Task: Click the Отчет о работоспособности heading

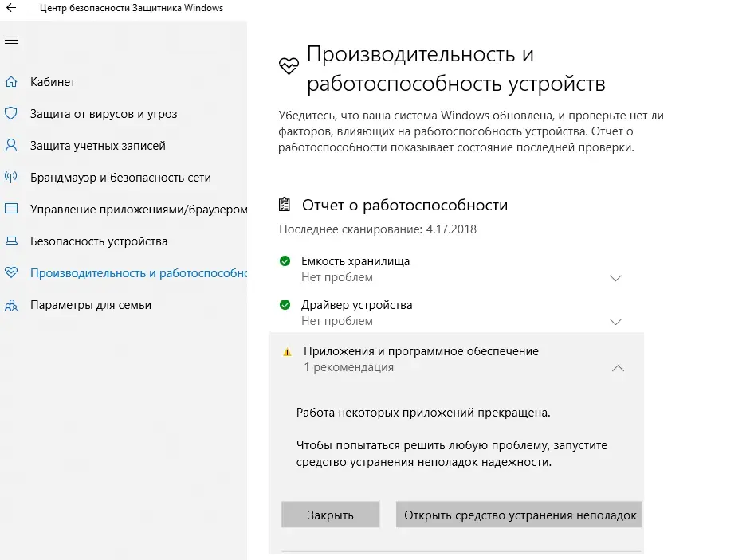Action: coord(404,205)
